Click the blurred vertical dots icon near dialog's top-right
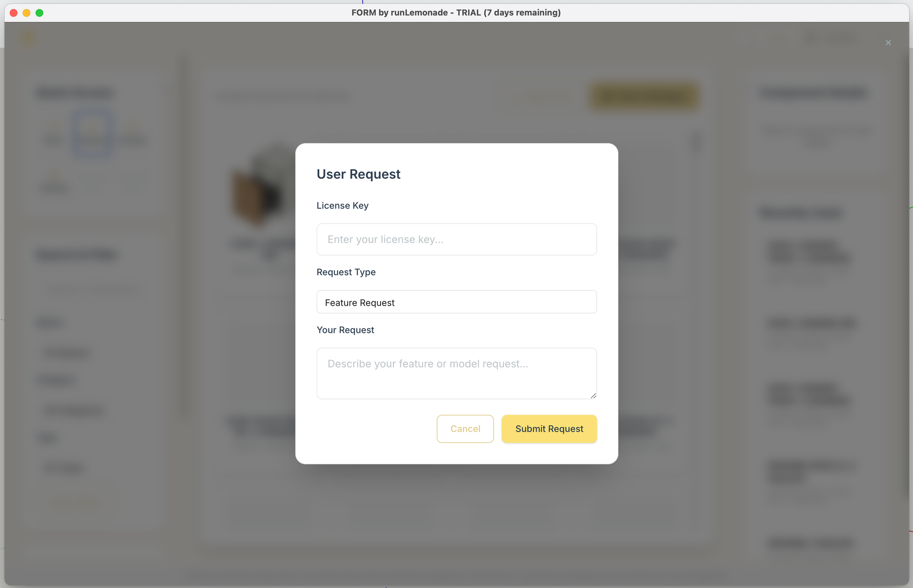Image resolution: width=913 pixels, height=588 pixels. tap(696, 143)
